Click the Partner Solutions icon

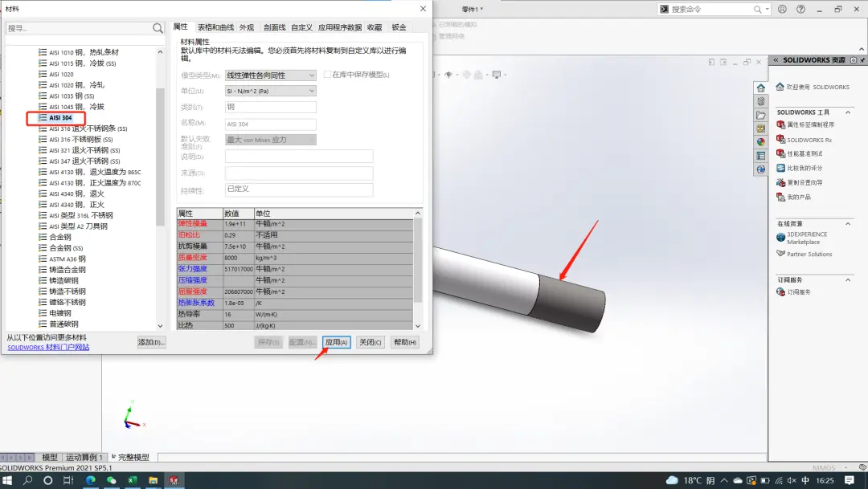click(780, 254)
